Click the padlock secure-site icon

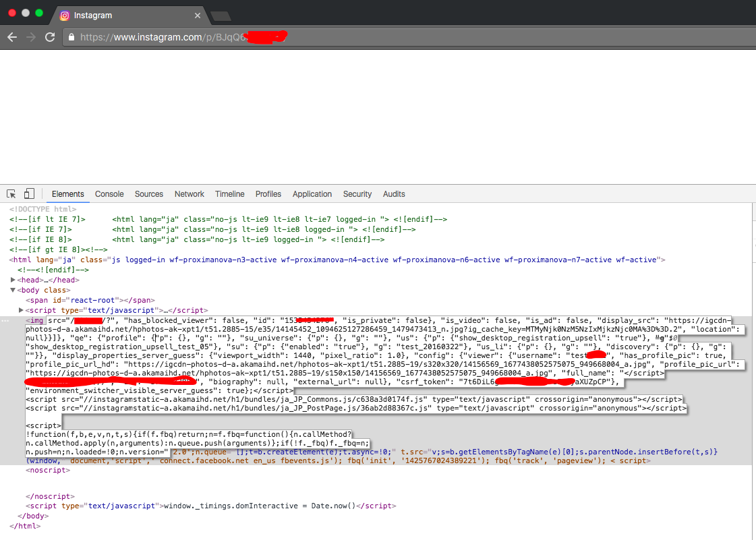click(x=71, y=37)
